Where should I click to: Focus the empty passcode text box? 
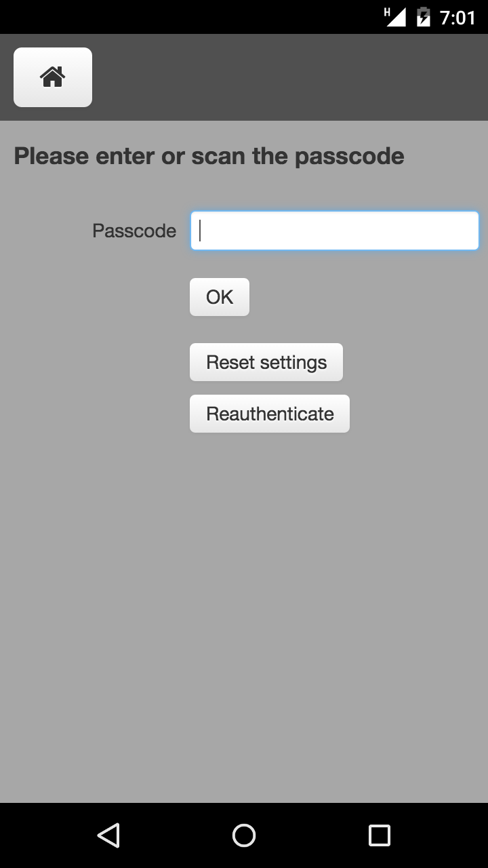pos(335,231)
